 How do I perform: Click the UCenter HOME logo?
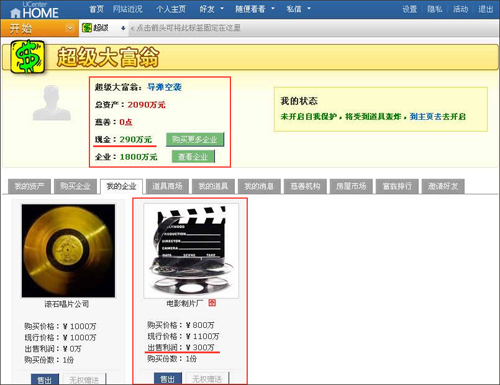coord(35,10)
